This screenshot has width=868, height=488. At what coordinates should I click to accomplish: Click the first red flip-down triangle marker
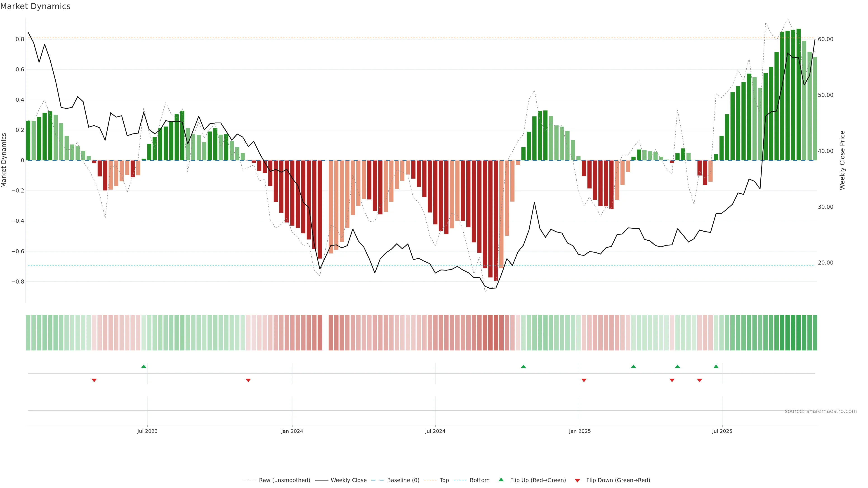coord(94,380)
